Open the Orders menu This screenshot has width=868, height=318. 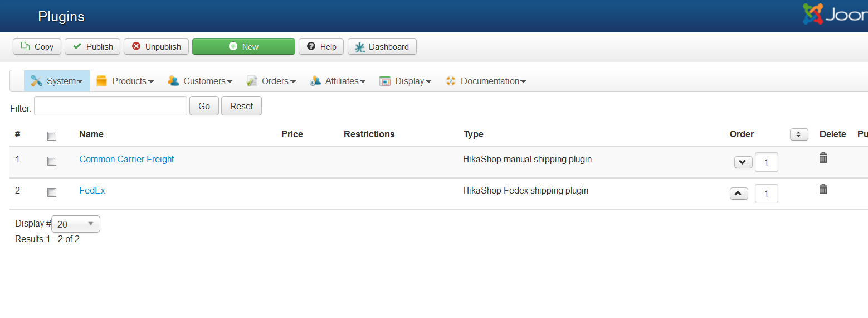pos(271,81)
